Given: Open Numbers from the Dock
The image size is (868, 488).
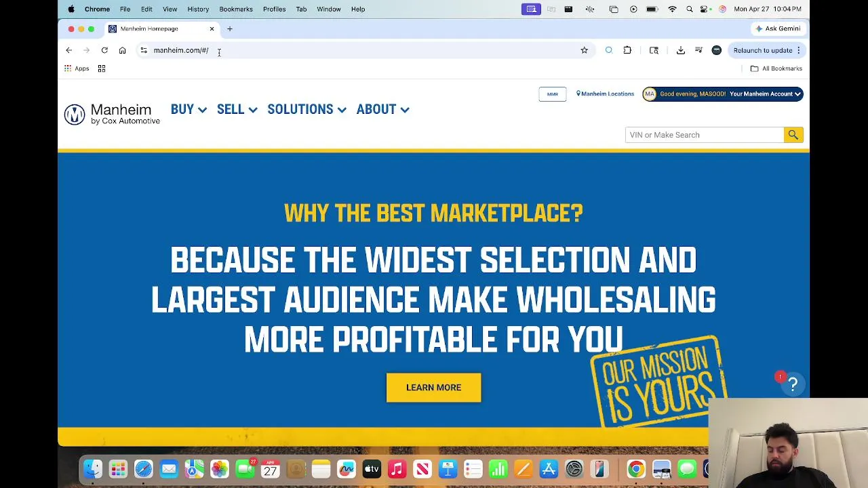Looking at the screenshot, I should coord(498,469).
